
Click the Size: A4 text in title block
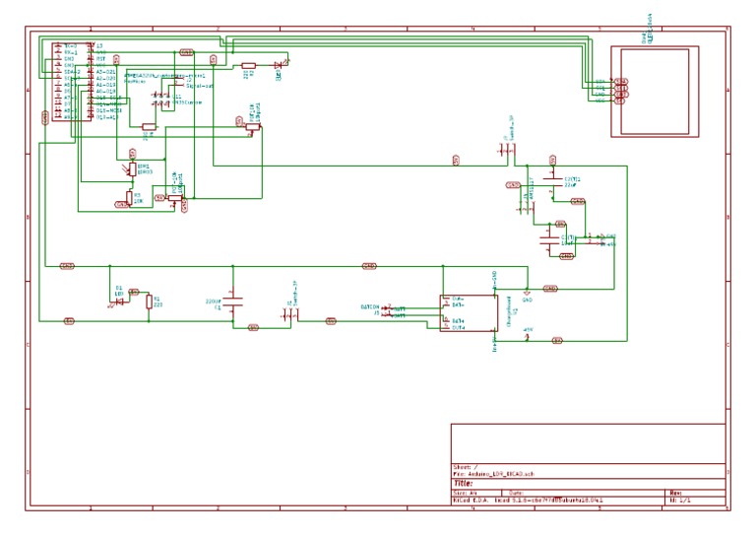(466, 493)
